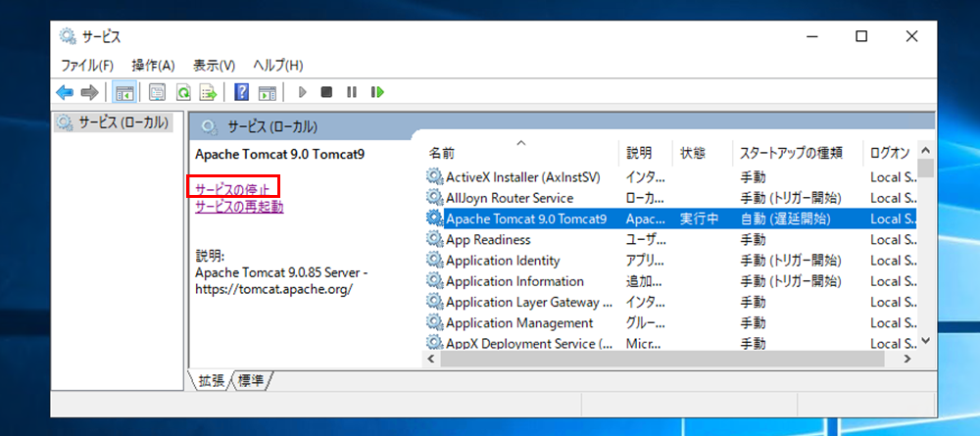The width and height of the screenshot is (980, 436).
Task: Toggle the show/hide action pane icon
Action: coord(268,93)
